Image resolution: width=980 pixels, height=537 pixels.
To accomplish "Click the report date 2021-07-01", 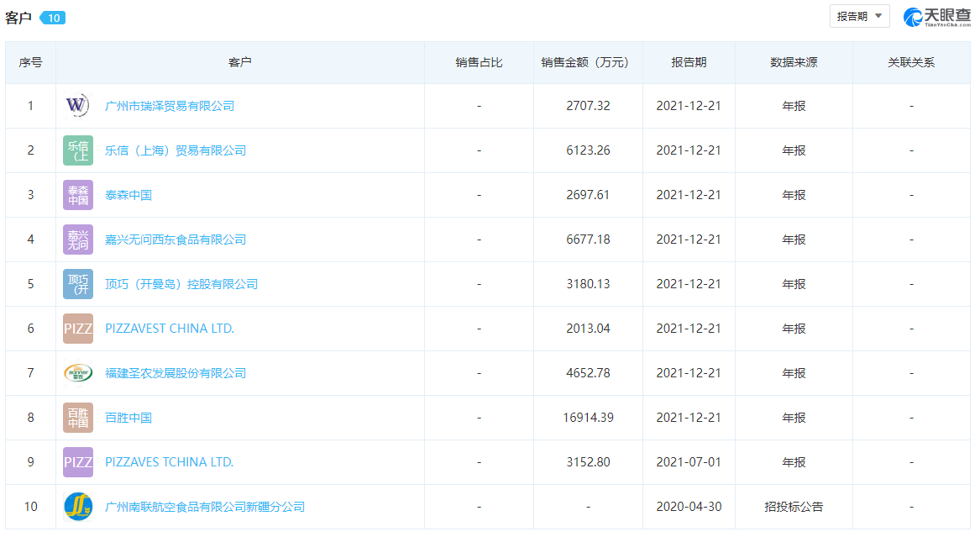I will [x=689, y=462].
